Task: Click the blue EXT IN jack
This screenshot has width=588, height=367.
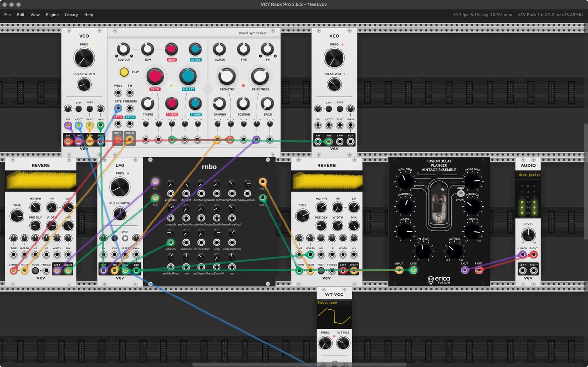Action: pos(130,124)
